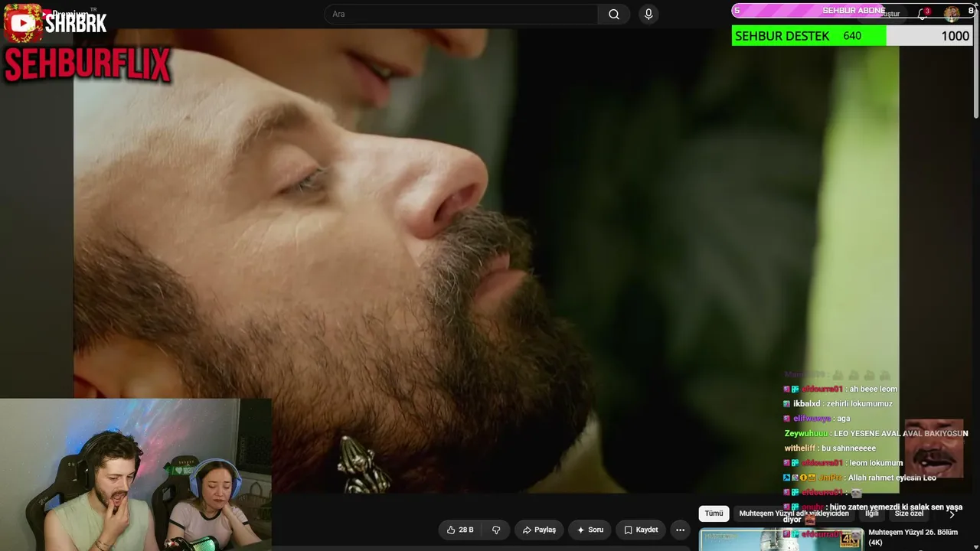Screen dimensions: 980x551
Task: Dislike the video with thumbs-down
Action: [x=496, y=530]
